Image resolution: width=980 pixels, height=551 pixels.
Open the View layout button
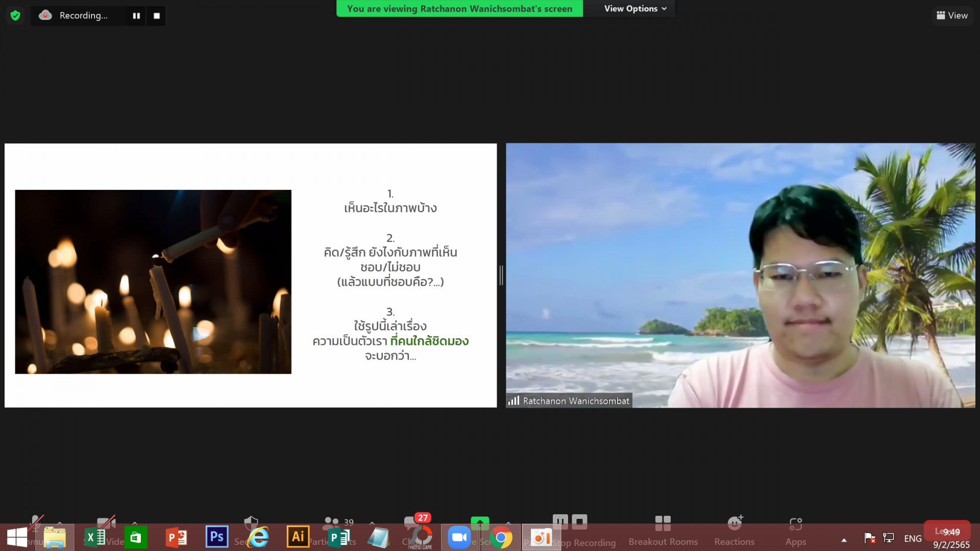(x=952, y=16)
